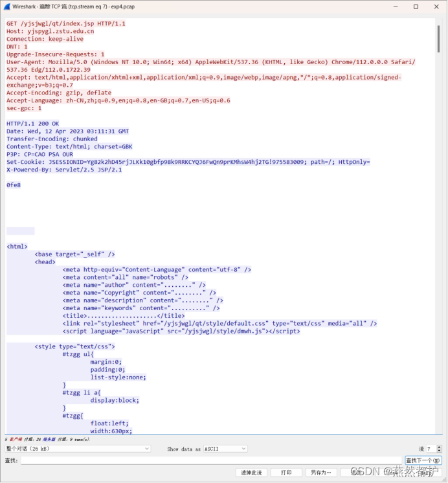Open the conversation selector showing 整个对话 (26 kB)
The height and width of the screenshot is (483, 448).
click(x=78, y=449)
